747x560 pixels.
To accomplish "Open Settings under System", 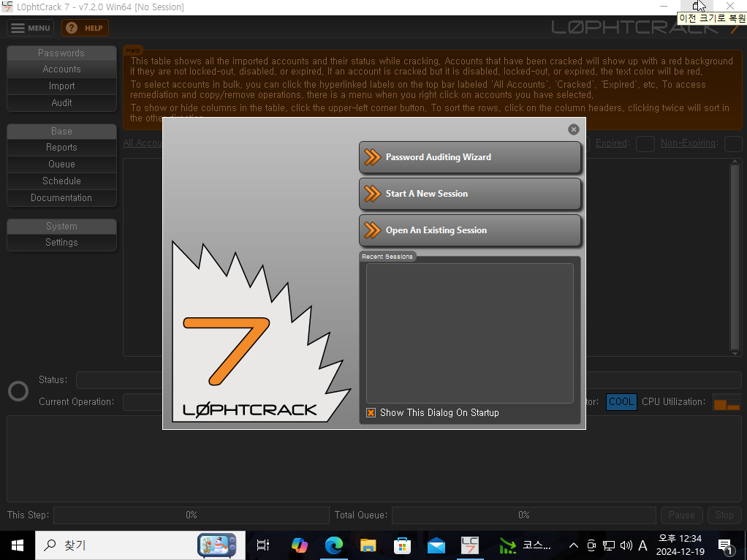I will point(61,242).
